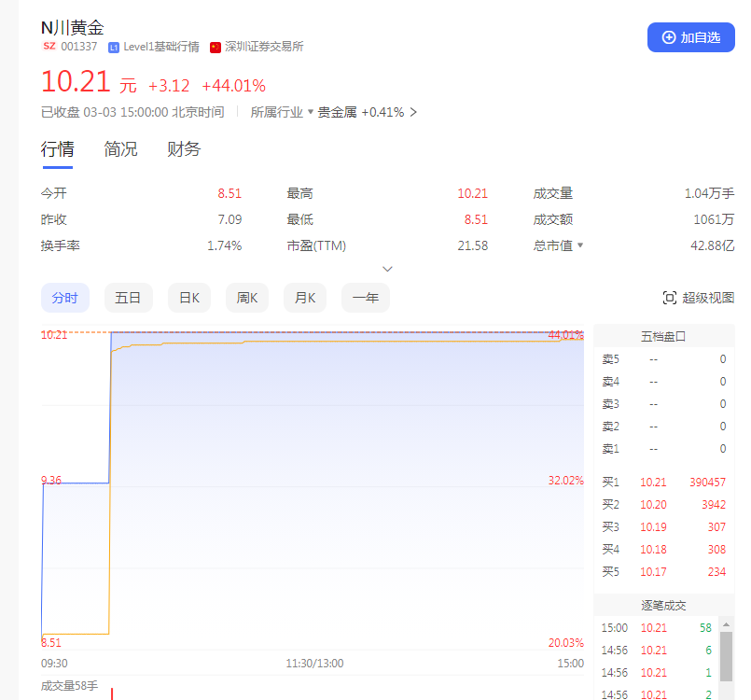Open the 超级视图 super view icon
This screenshot has width=751, height=700.
coord(669,298)
